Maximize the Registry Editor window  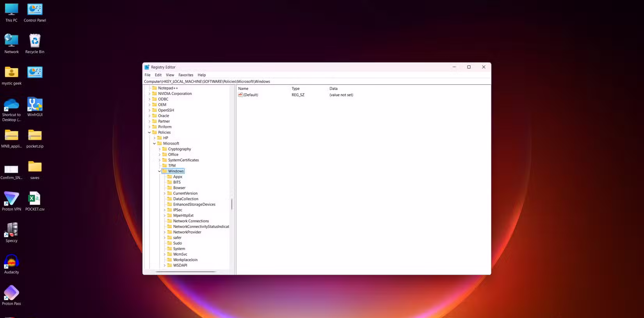coord(469,67)
